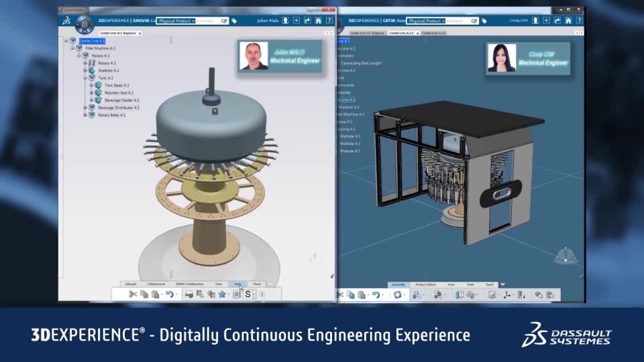Open Assembly tab in CATIA action bar
The height and width of the screenshot is (362, 644).
point(398,284)
